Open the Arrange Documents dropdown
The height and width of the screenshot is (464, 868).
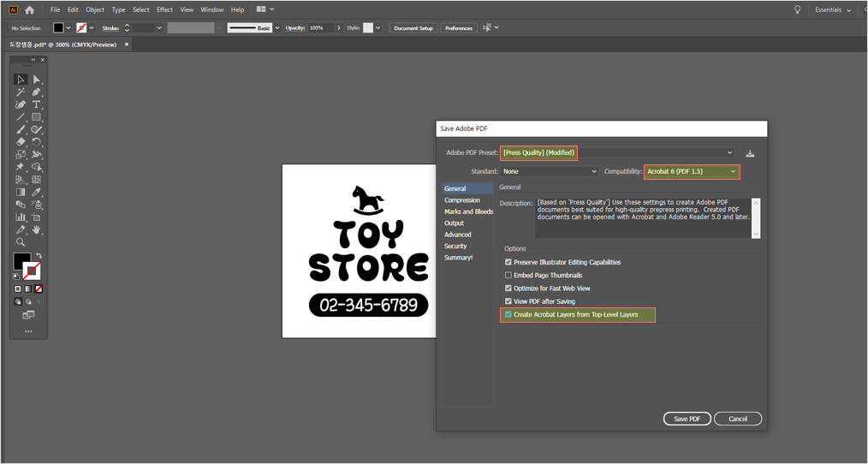point(265,9)
